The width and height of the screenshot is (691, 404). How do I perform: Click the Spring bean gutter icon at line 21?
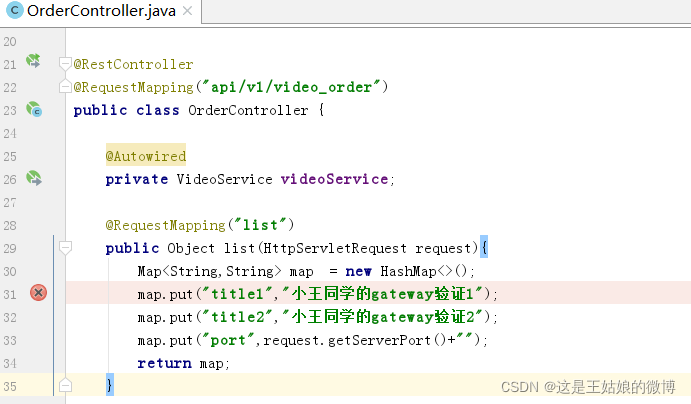[x=33, y=61]
